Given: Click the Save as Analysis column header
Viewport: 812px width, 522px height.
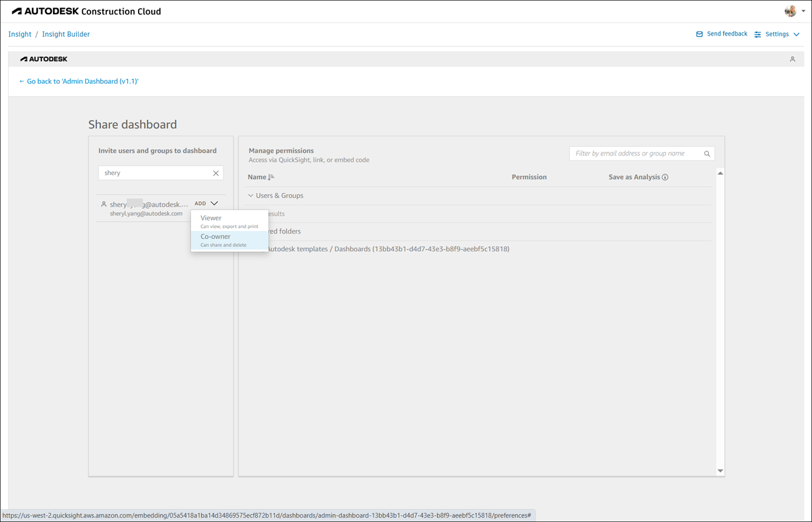Looking at the screenshot, I should coord(634,177).
